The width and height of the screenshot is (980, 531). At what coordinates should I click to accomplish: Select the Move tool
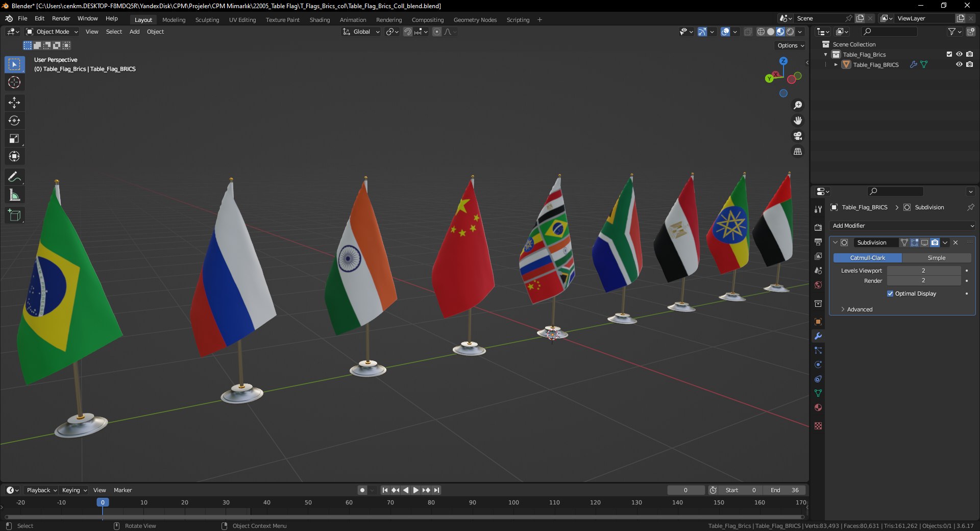[x=14, y=103]
